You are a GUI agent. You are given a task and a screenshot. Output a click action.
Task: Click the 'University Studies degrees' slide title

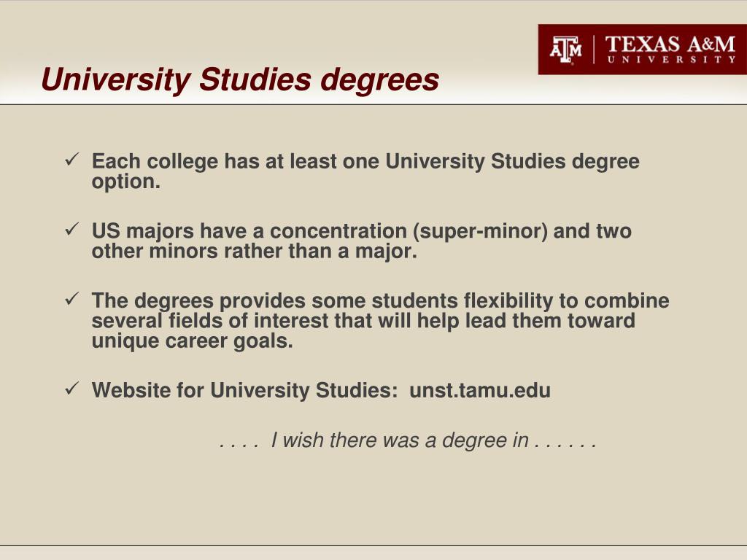(x=240, y=79)
